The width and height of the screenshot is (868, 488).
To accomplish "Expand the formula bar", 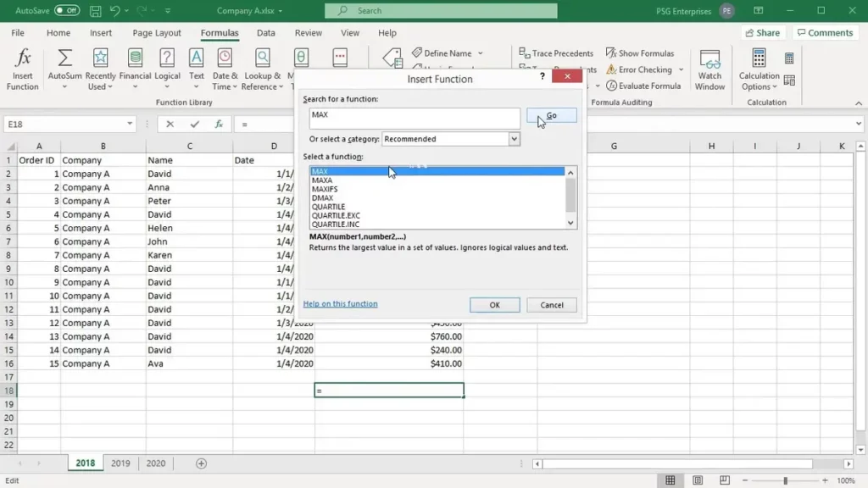I will tap(859, 124).
